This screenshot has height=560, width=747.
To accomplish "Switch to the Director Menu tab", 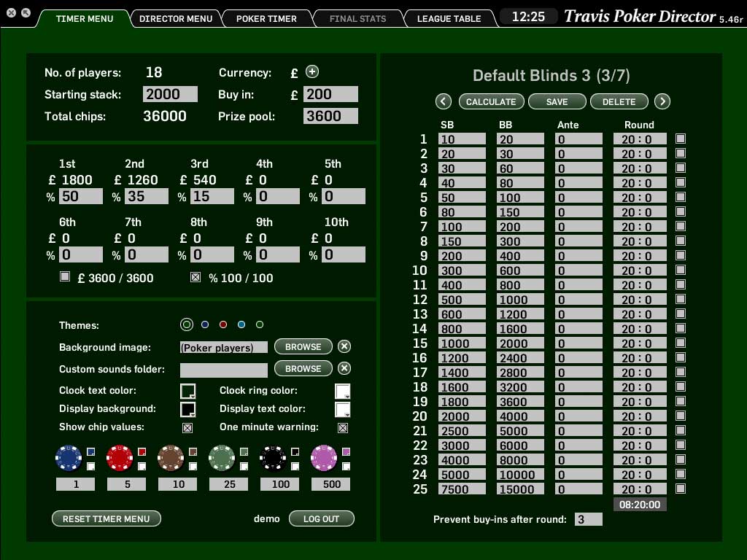I will [176, 18].
